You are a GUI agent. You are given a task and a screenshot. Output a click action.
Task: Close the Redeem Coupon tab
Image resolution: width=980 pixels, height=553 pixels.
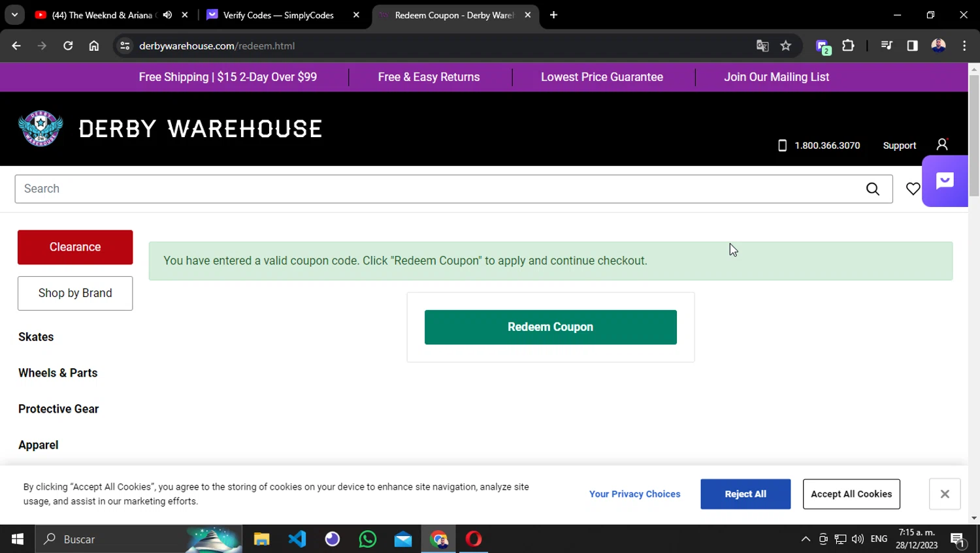click(x=528, y=15)
